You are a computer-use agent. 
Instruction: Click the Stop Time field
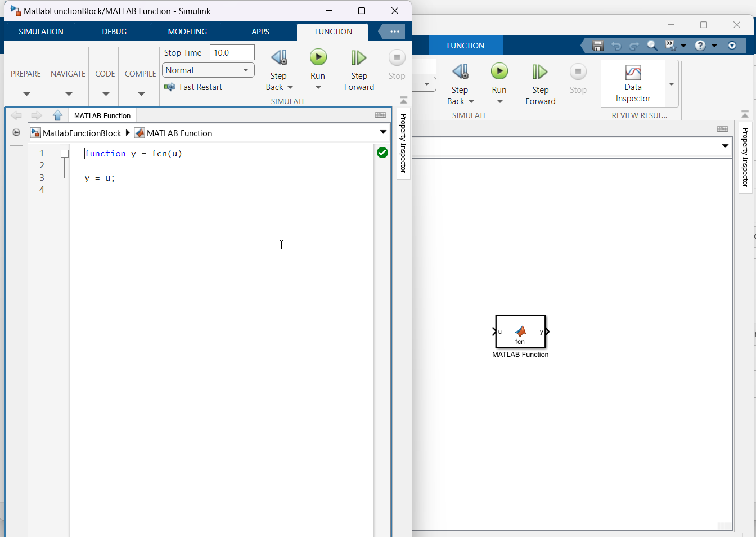(x=232, y=53)
